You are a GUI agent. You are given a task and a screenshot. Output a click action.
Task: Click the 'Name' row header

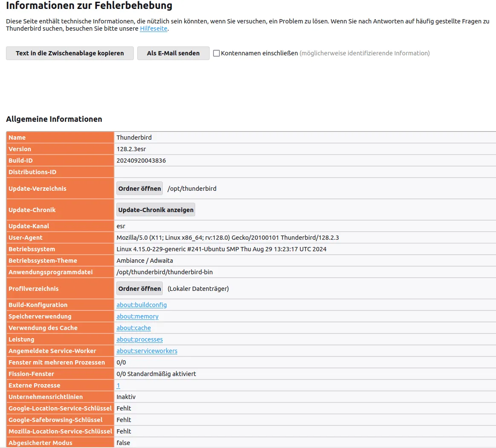tap(60, 138)
